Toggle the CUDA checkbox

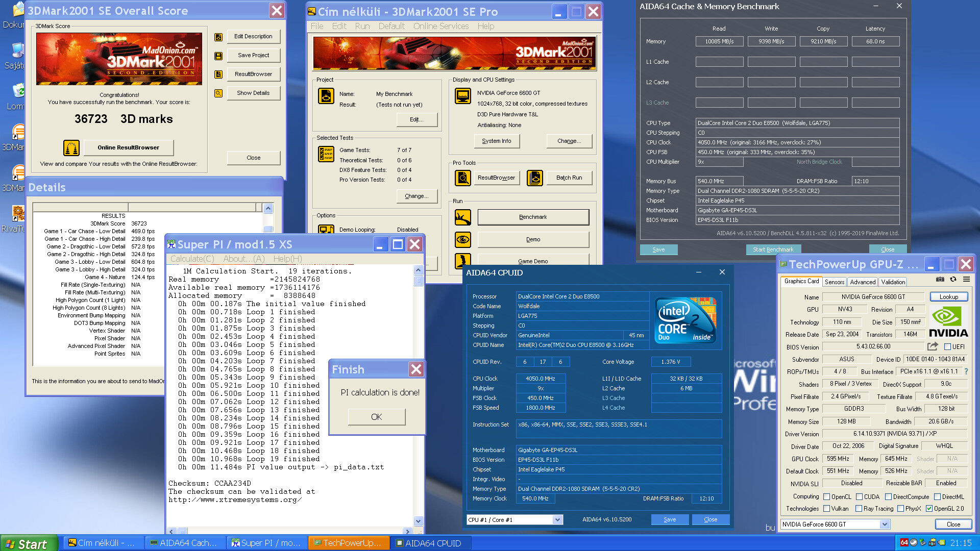(859, 497)
